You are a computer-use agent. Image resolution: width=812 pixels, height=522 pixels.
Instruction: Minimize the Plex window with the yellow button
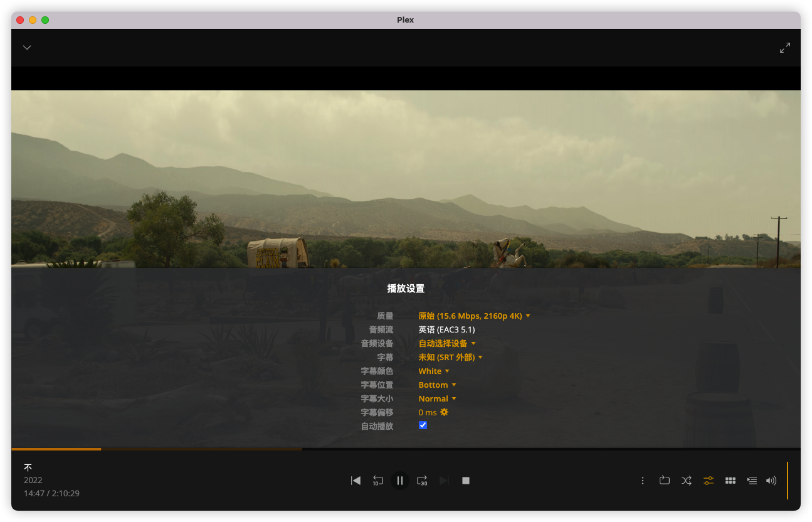click(x=33, y=20)
